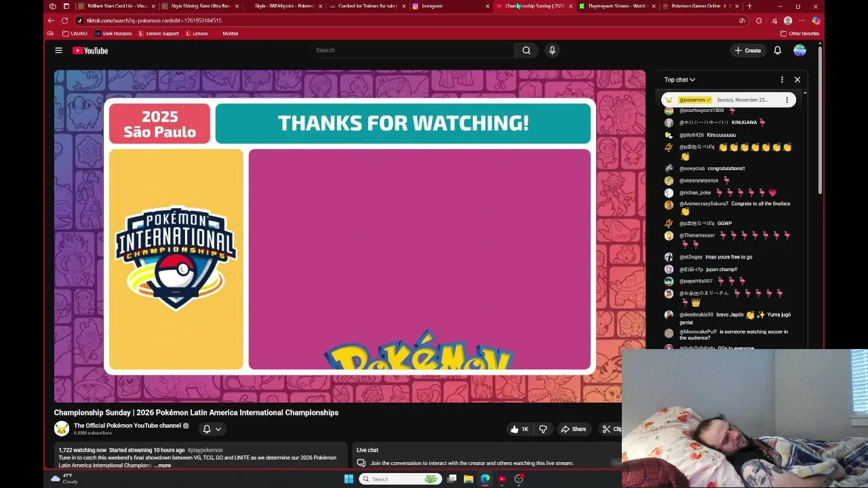
Task: Open Microsoft Edge taskbar icon
Action: 486,479
